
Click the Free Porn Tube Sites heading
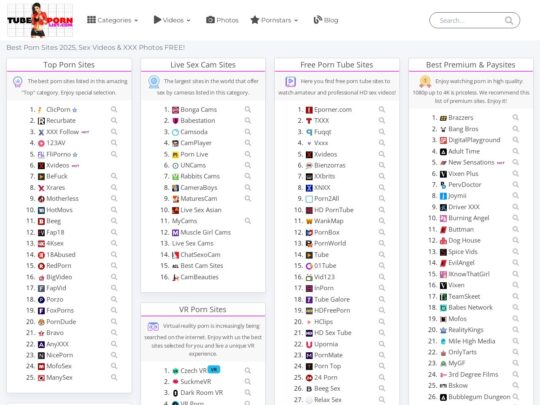tap(336, 65)
